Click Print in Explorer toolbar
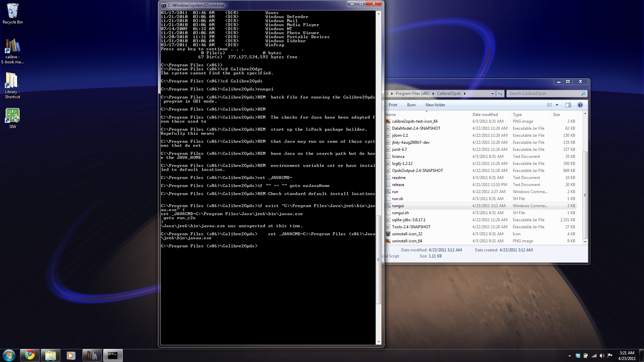644x362 pixels. coord(393,105)
